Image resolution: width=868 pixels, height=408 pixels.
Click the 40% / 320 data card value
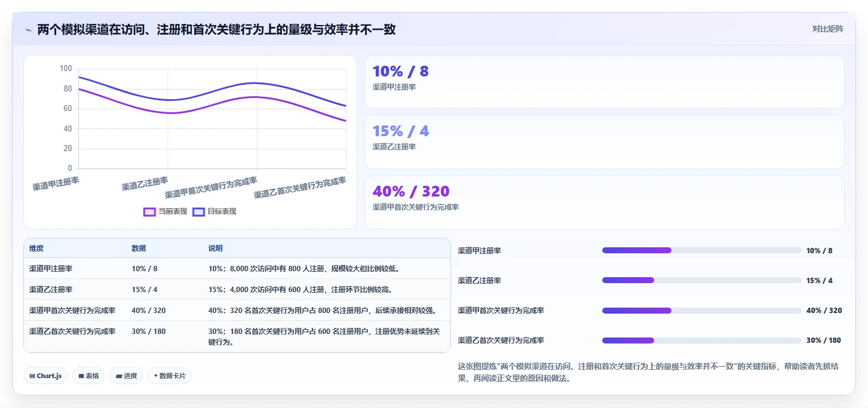411,191
